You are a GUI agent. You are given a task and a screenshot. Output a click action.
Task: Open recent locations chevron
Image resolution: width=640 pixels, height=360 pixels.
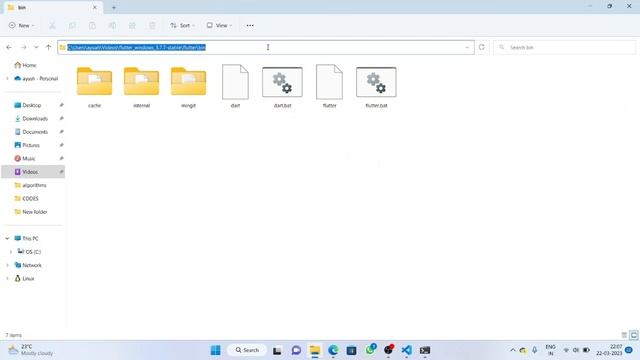coord(36,47)
